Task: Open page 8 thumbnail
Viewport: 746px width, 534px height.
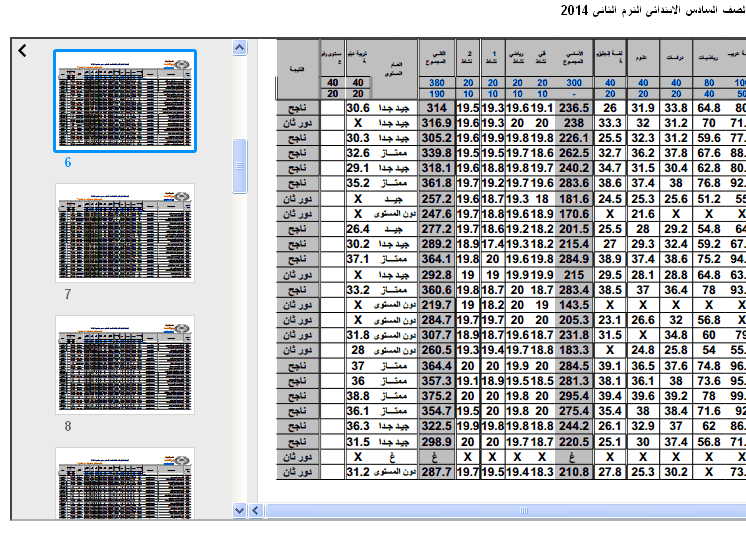Action: (125, 365)
